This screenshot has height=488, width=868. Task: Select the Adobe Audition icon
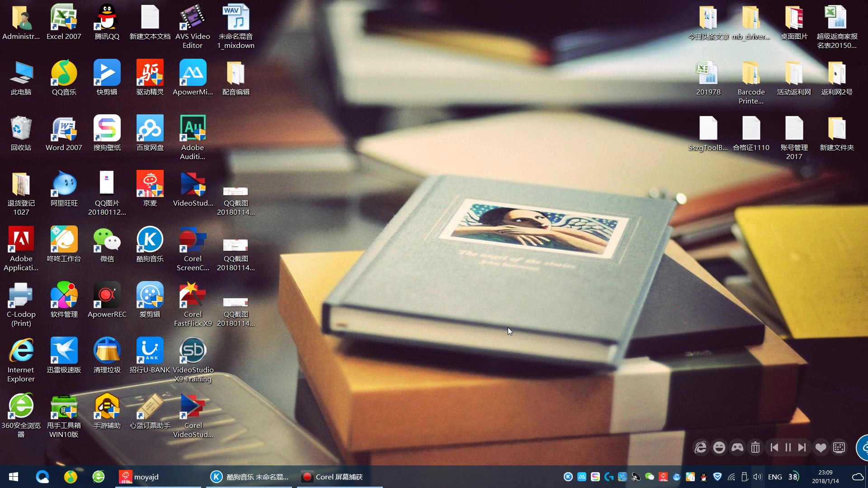pos(193,138)
